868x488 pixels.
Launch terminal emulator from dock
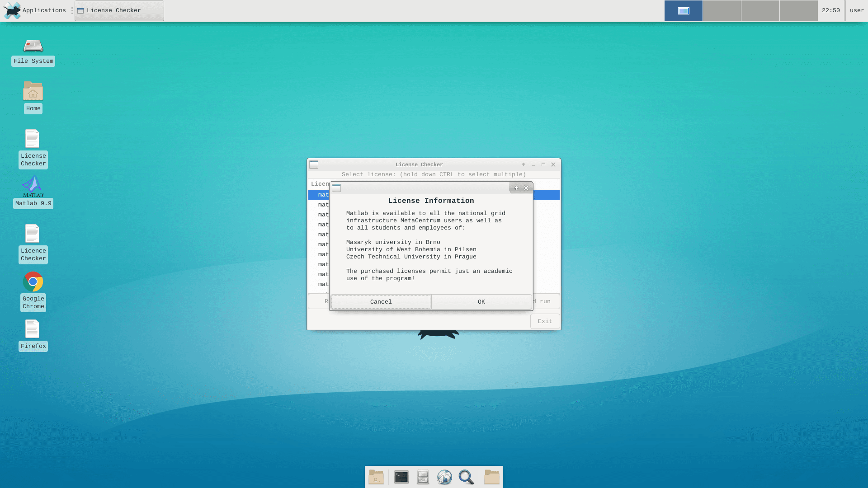pyautogui.click(x=401, y=477)
